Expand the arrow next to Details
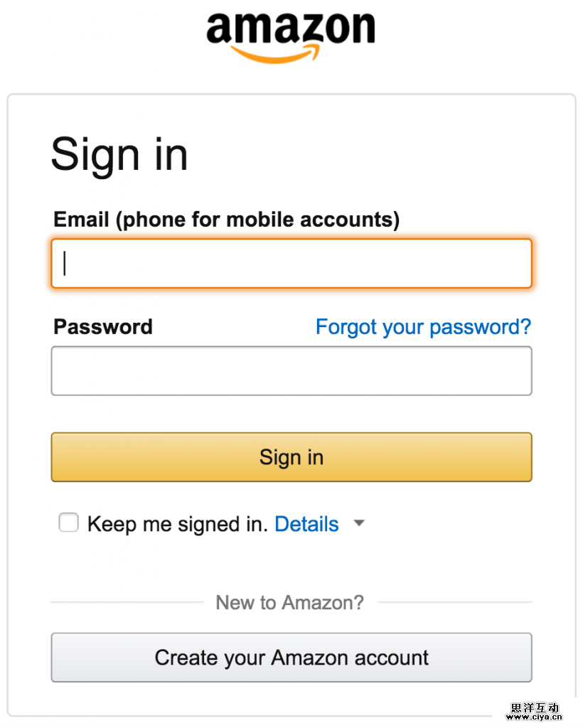 359,524
